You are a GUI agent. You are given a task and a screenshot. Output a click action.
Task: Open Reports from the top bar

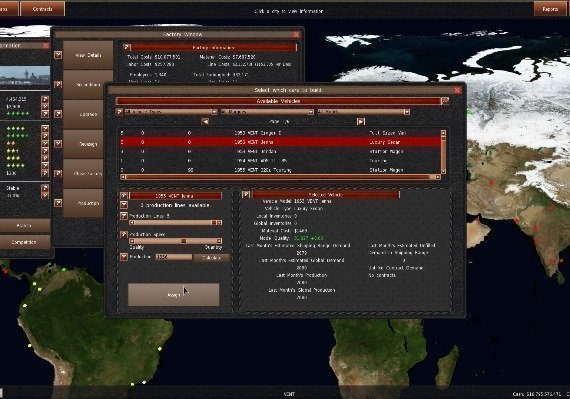pyautogui.click(x=550, y=9)
